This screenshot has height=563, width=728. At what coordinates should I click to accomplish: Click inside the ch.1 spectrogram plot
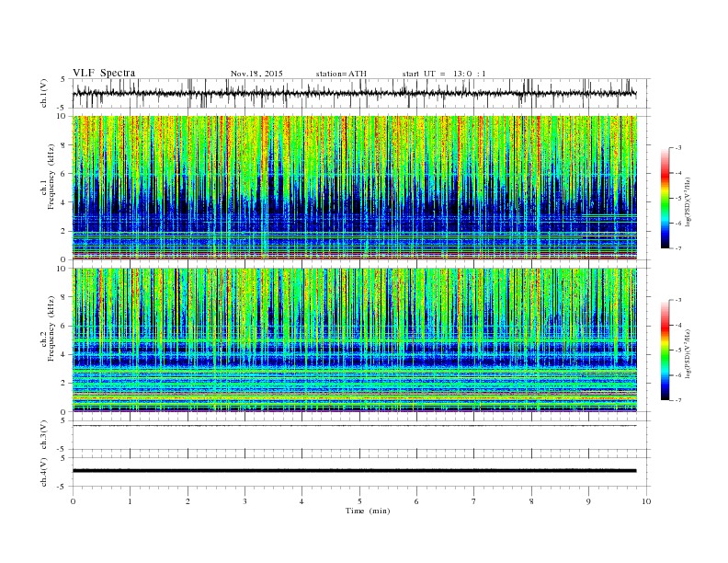pos(355,188)
